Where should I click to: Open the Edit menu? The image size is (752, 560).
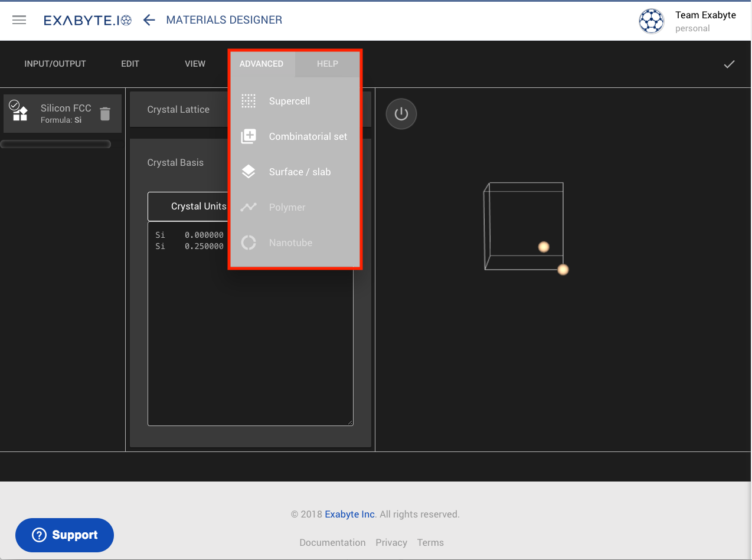point(130,64)
